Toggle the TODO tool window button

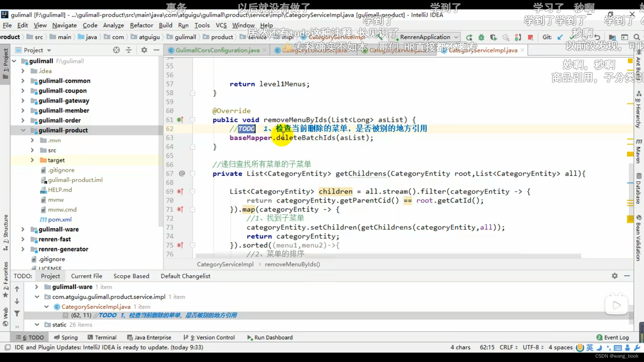coord(30,338)
